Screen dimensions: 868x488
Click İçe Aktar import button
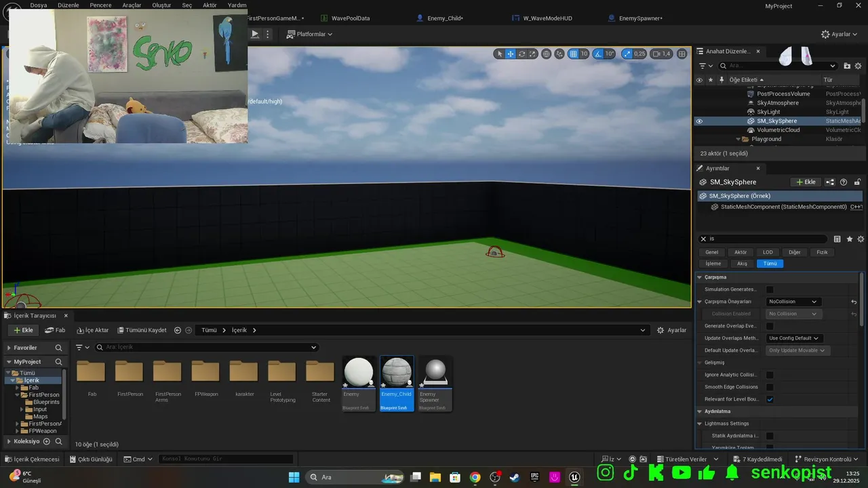[92, 330]
